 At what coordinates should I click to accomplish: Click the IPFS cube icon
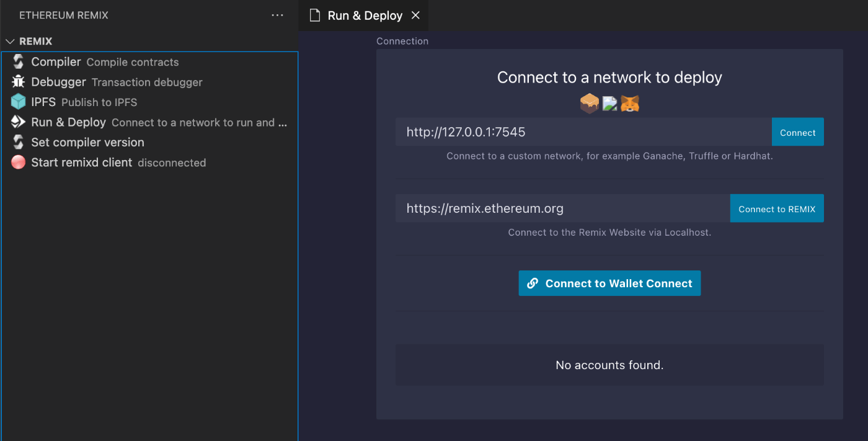18,102
